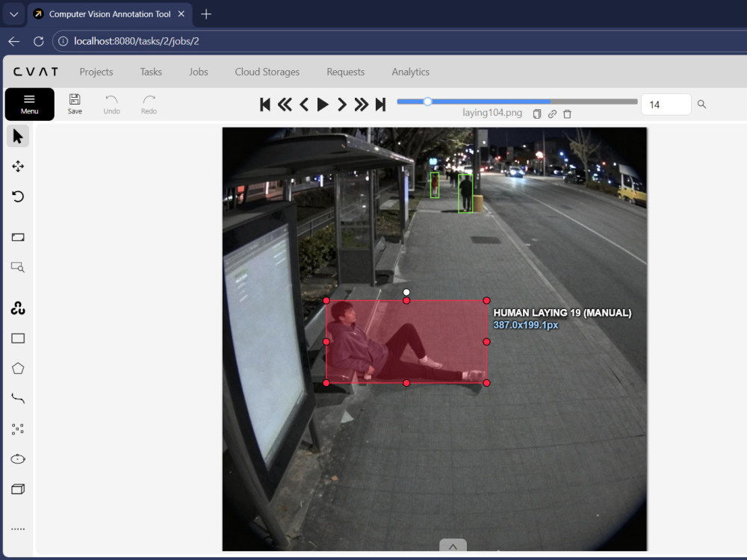Click the frame progress slider handle
Screen dimensions: 747x560
[428, 102]
